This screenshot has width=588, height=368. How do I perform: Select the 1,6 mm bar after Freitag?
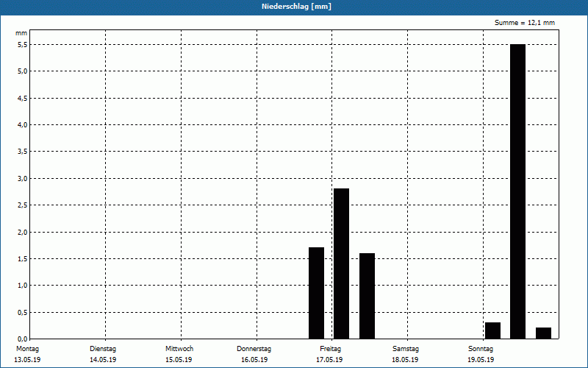[x=367, y=296]
